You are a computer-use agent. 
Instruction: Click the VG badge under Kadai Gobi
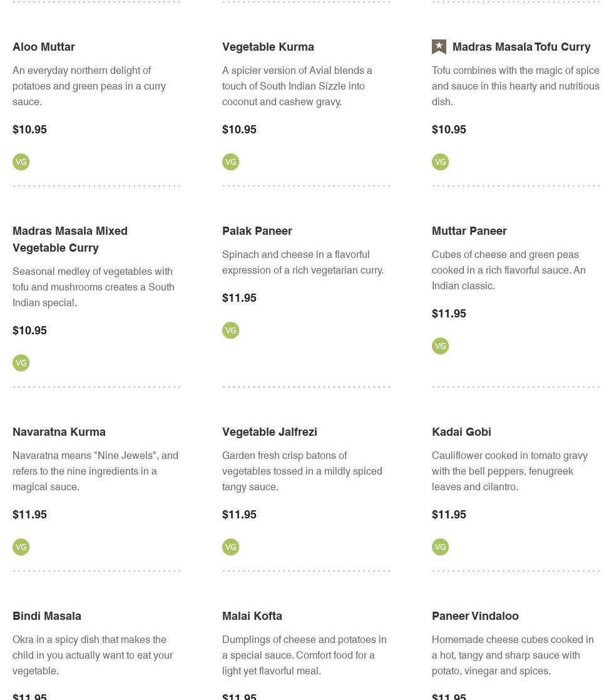click(441, 547)
